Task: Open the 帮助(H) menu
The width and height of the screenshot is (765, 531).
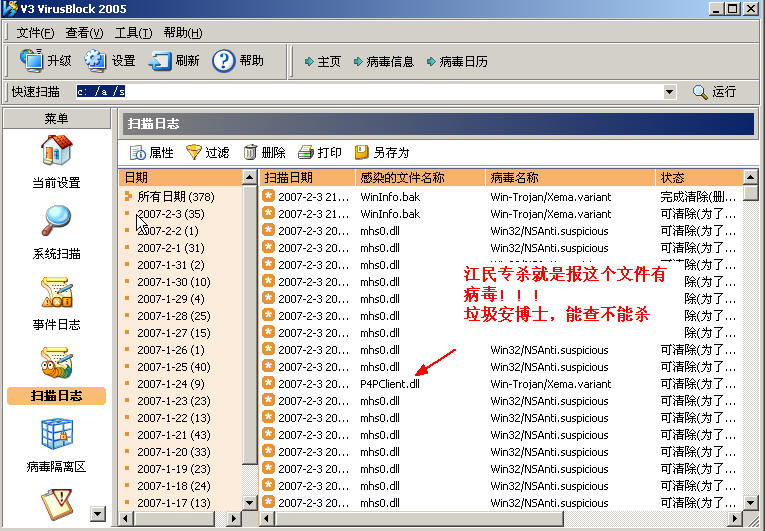Action: tap(182, 33)
